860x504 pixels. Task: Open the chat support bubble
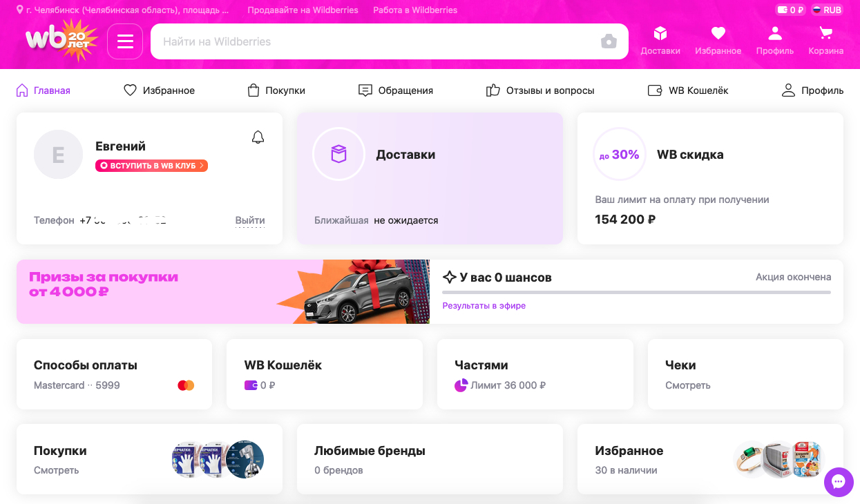coord(839,481)
